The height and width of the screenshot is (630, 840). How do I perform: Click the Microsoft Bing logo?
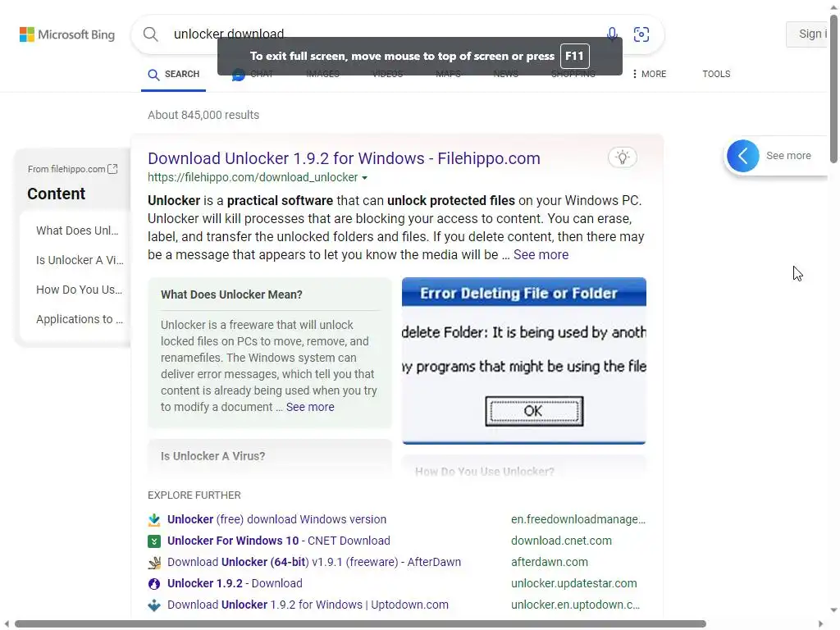click(67, 34)
